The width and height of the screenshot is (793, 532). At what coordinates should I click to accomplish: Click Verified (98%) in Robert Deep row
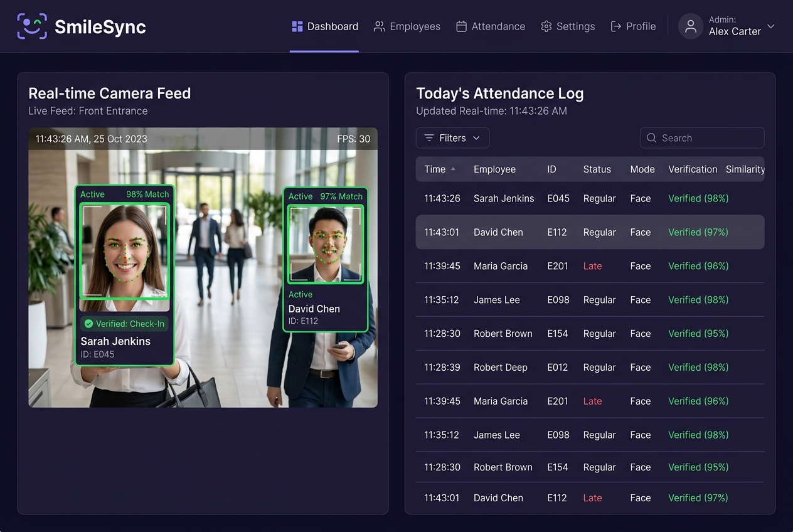698,367
